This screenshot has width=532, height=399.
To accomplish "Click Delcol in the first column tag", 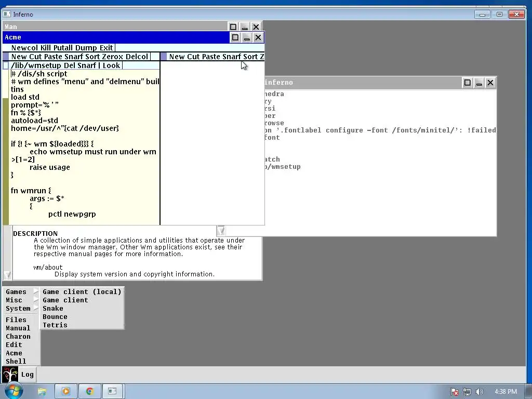I will point(137,57).
